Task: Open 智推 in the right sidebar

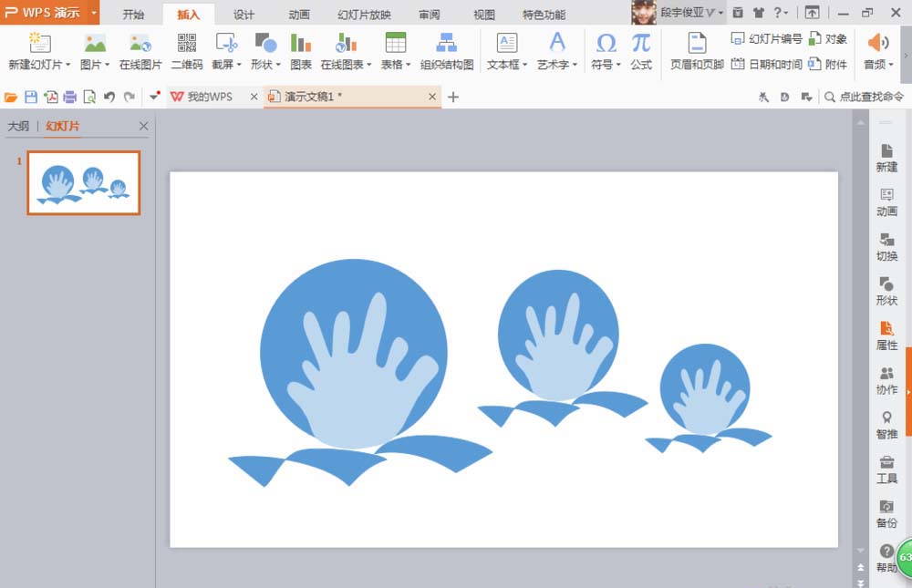Action: [x=886, y=425]
